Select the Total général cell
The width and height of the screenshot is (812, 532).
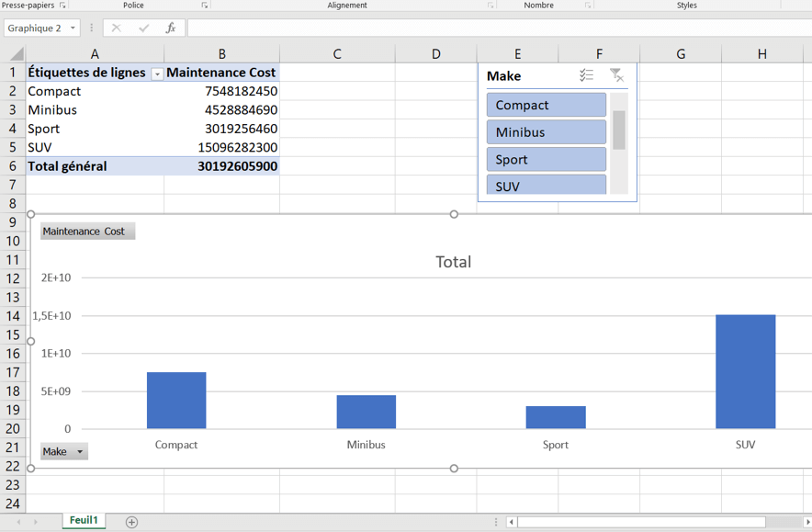point(95,166)
